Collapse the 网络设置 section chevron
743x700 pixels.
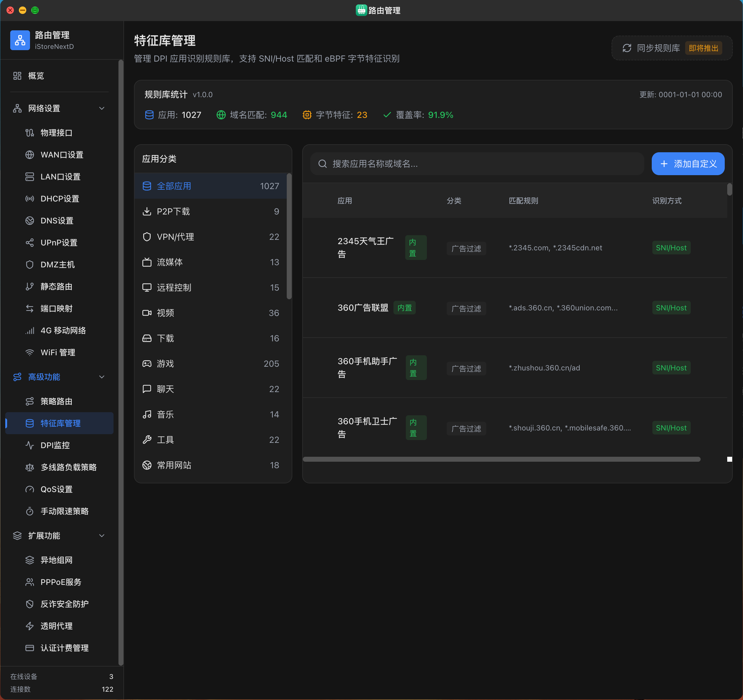coord(102,108)
